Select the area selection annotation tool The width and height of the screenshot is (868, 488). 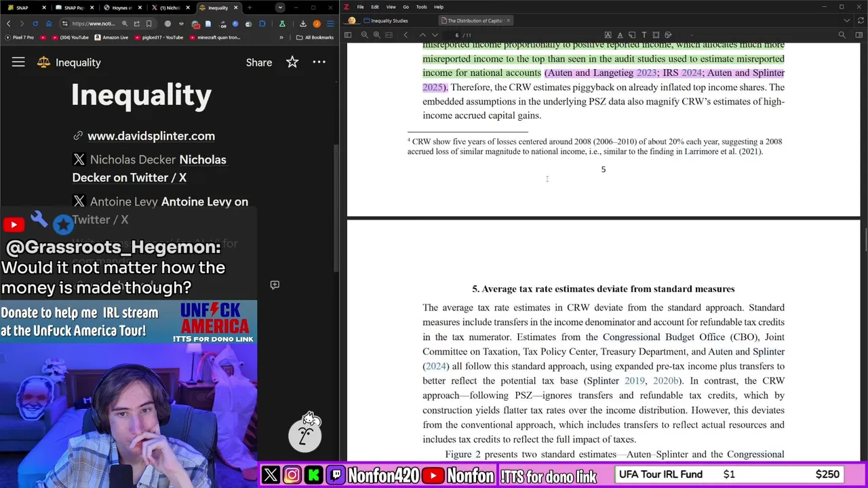(656, 35)
